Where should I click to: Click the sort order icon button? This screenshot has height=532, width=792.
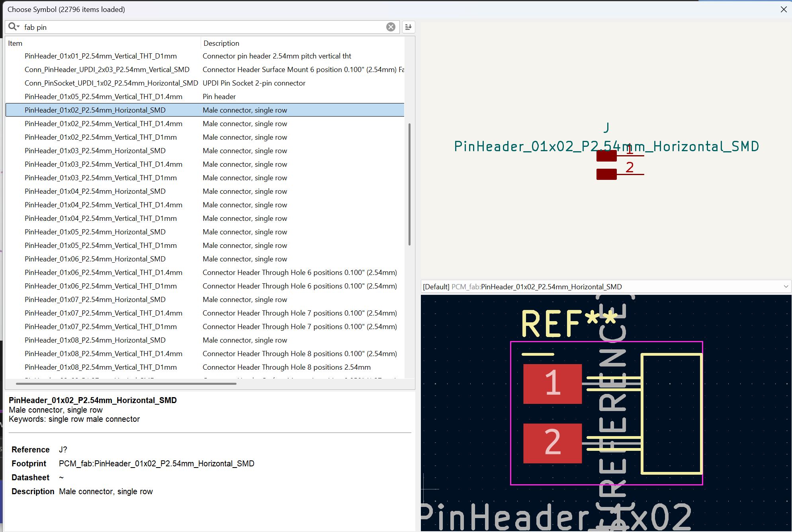[x=408, y=27]
